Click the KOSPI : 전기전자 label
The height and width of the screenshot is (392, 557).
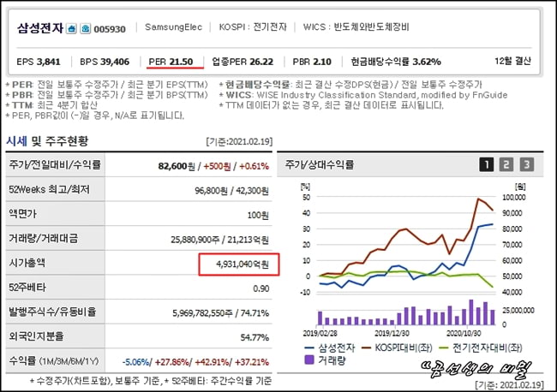tap(253, 27)
